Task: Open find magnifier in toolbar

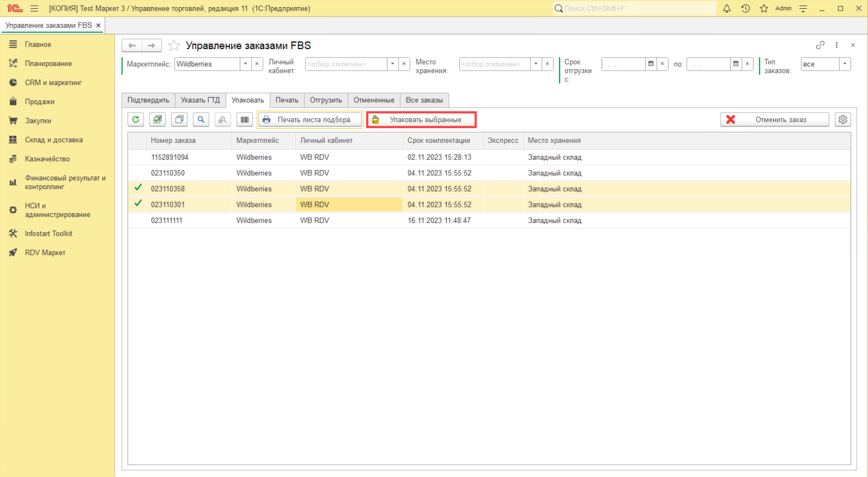Action: click(x=201, y=119)
